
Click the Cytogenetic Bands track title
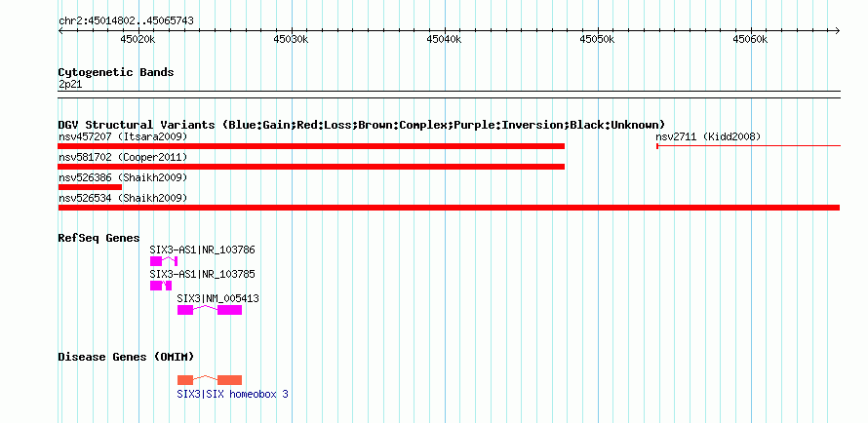pyautogui.click(x=116, y=72)
